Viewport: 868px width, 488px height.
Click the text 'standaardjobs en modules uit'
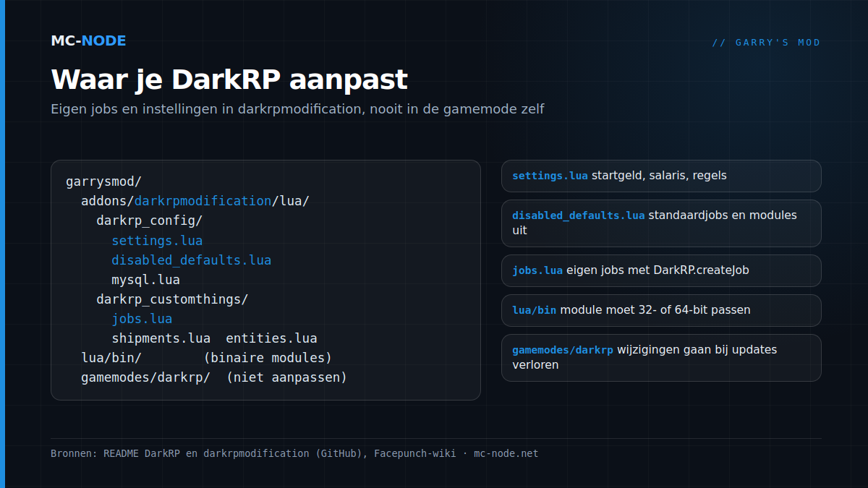click(x=655, y=223)
